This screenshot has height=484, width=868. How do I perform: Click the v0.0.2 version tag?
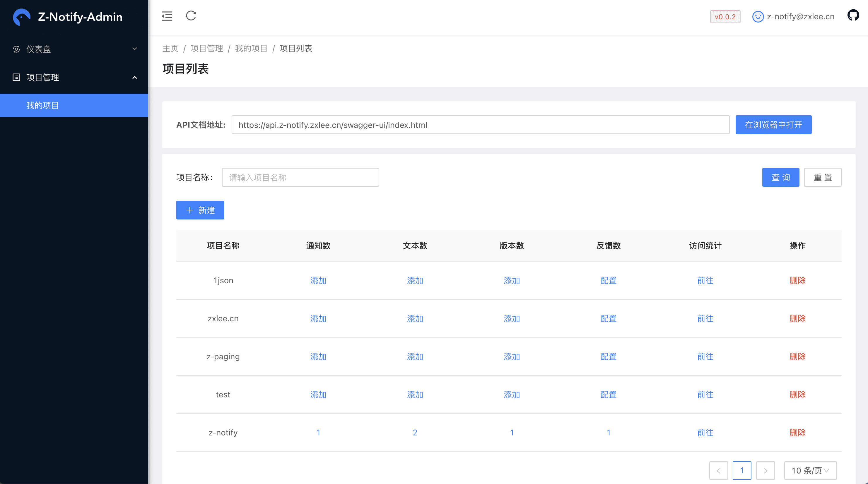[725, 17]
